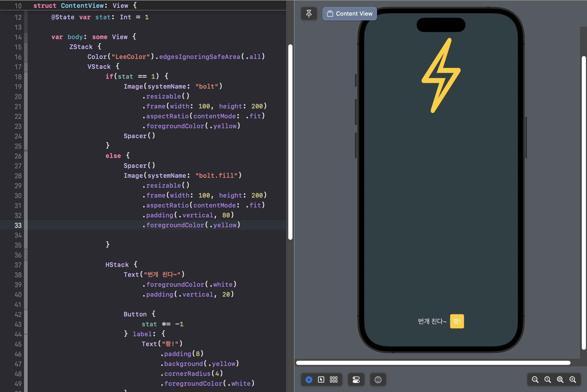Fold the HStack block at line 37

pyautogui.click(x=26, y=265)
